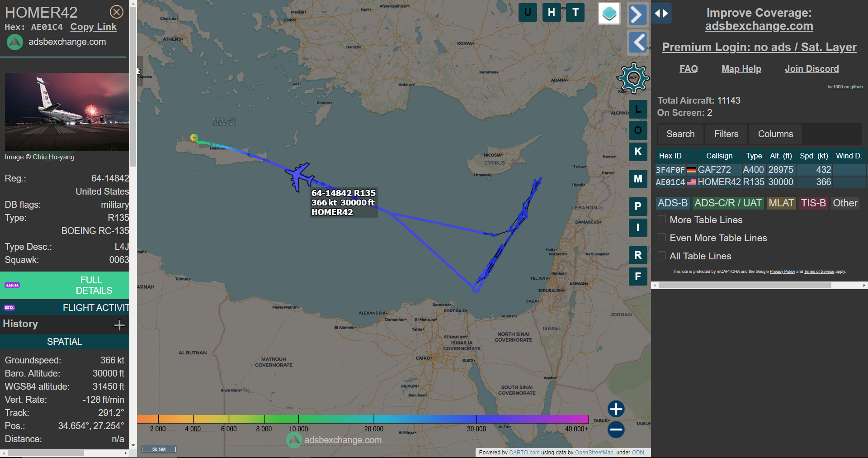
Task: Toggle the ADS-B source filter
Action: click(x=673, y=203)
